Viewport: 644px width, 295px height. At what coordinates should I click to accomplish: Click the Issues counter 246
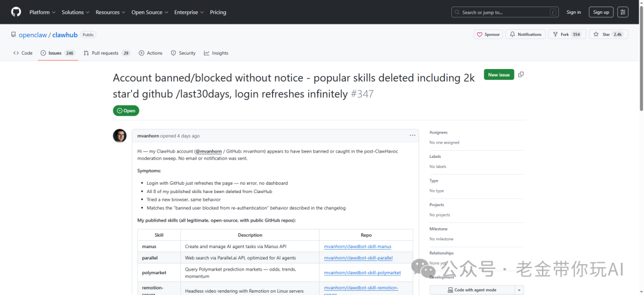coord(69,53)
